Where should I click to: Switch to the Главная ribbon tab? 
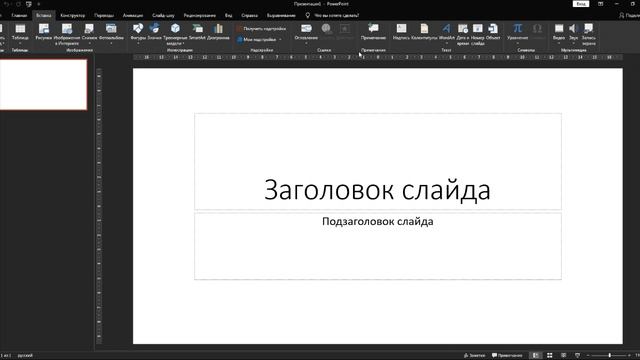[x=19, y=16]
